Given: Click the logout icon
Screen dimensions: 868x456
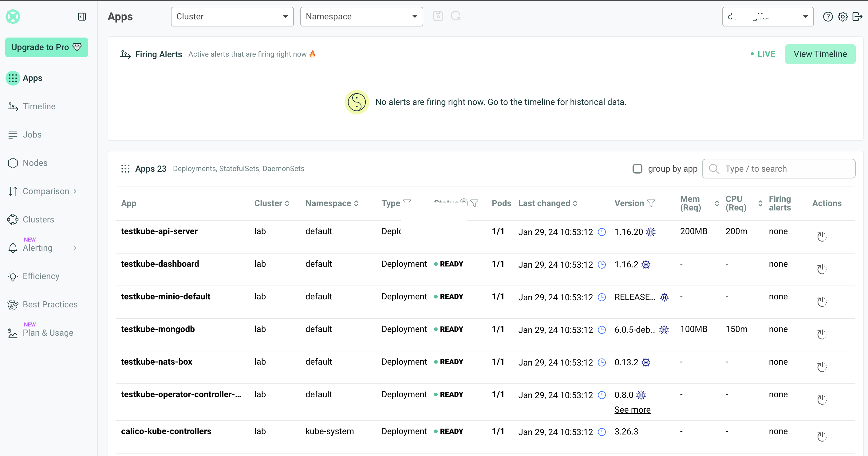Looking at the screenshot, I should [x=857, y=17].
